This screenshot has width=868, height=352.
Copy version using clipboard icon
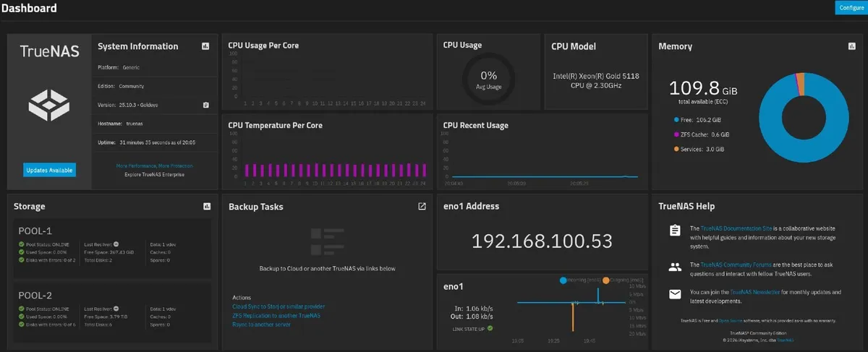[205, 105]
